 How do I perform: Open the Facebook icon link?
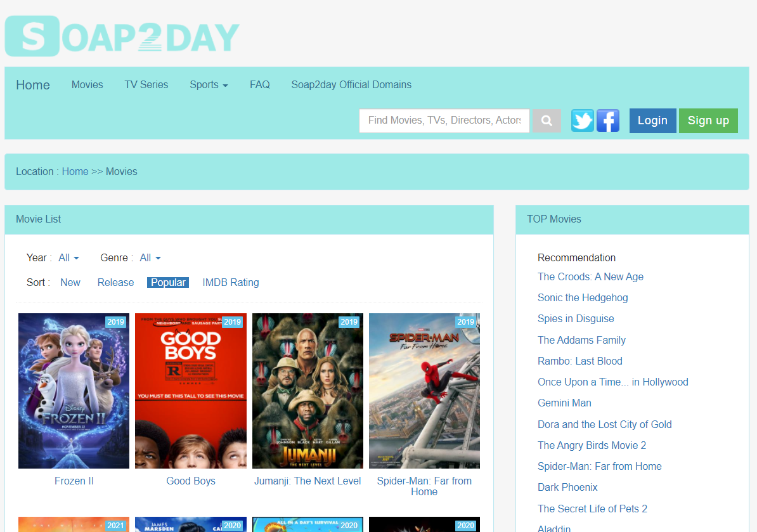tap(608, 120)
